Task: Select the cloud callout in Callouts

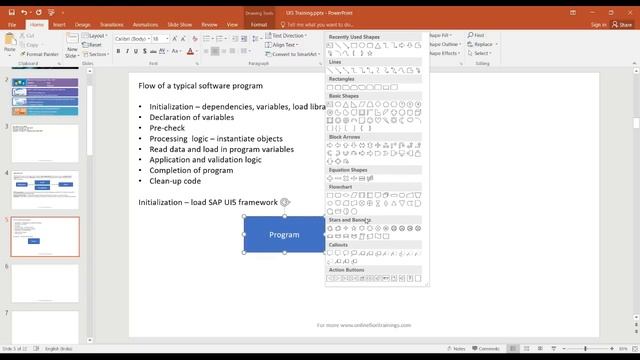Action: [354, 253]
